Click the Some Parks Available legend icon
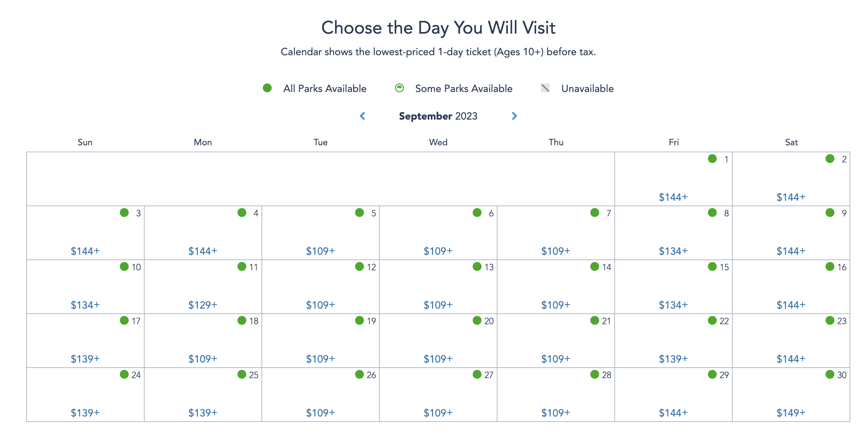The height and width of the screenshot is (439, 868). (399, 88)
